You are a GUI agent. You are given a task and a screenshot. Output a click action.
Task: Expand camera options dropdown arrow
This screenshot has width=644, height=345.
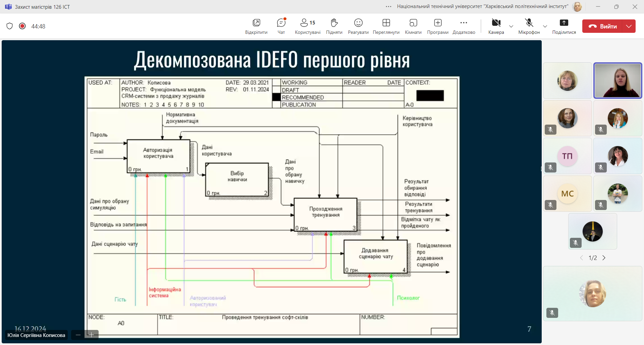coord(511,26)
